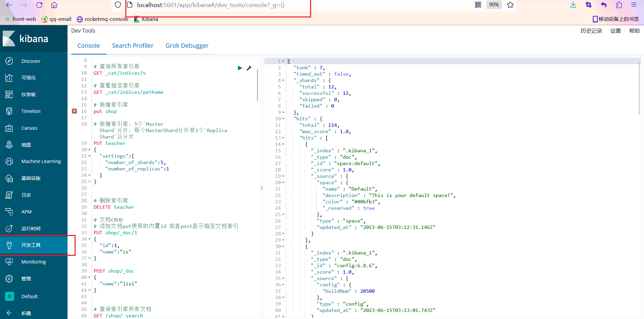Screen dimensions: 644x319
Task: Click the browser forward arrow
Action: (x=24, y=5)
